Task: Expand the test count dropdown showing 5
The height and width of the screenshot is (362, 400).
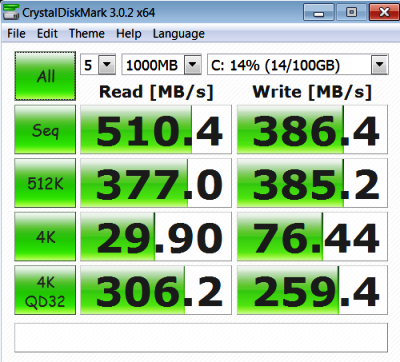Action: (x=107, y=64)
